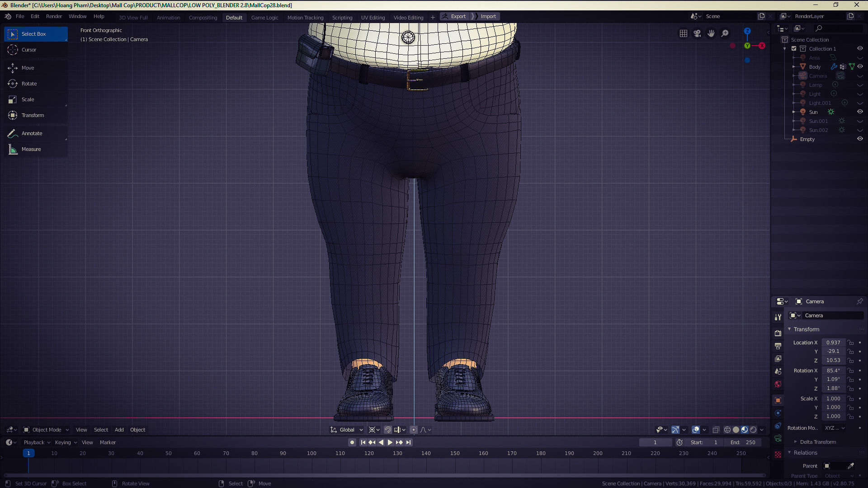The image size is (868, 488).
Task: Switch to rendered viewport shading
Action: (x=753, y=430)
